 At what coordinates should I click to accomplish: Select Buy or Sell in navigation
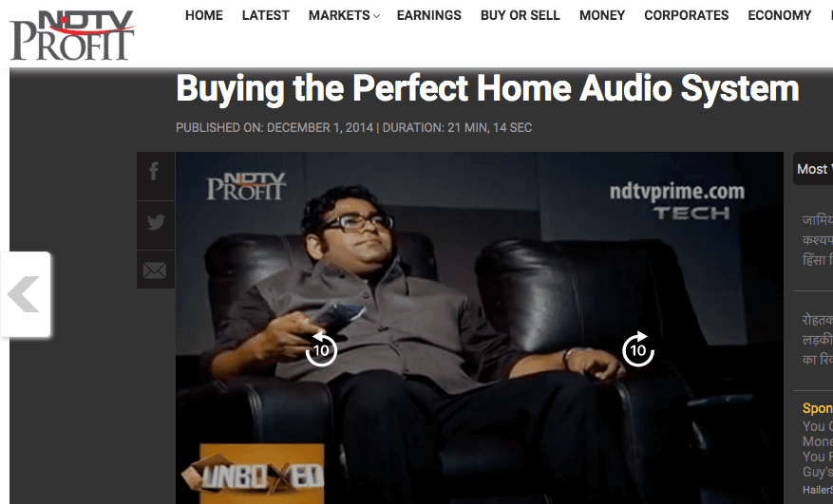click(521, 15)
